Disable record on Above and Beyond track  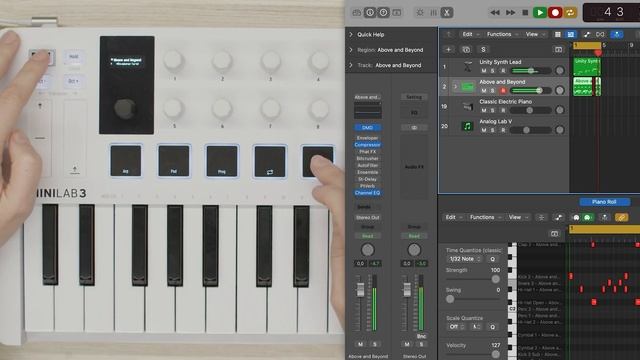pyautogui.click(x=503, y=91)
